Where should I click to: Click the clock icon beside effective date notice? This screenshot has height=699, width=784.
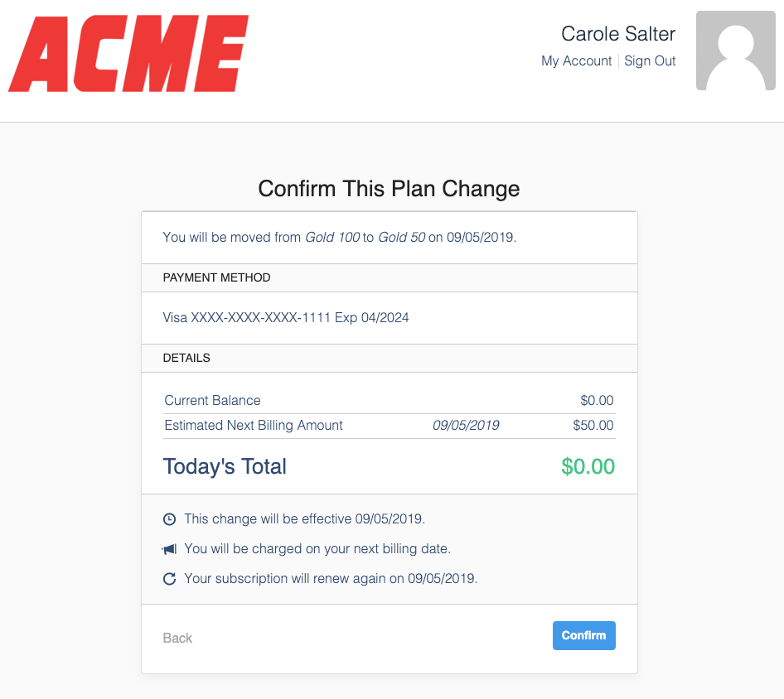pyautogui.click(x=169, y=518)
